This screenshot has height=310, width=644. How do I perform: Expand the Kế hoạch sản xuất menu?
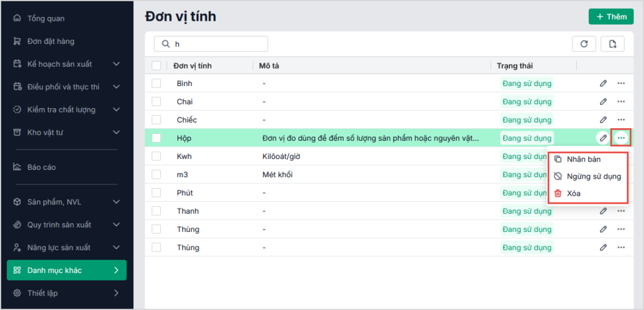click(x=116, y=64)
